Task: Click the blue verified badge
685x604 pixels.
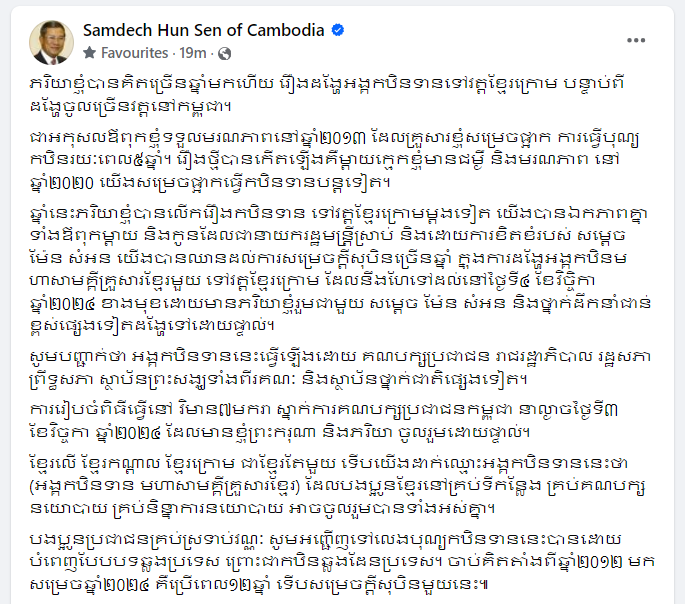Action: coord(339,31)
